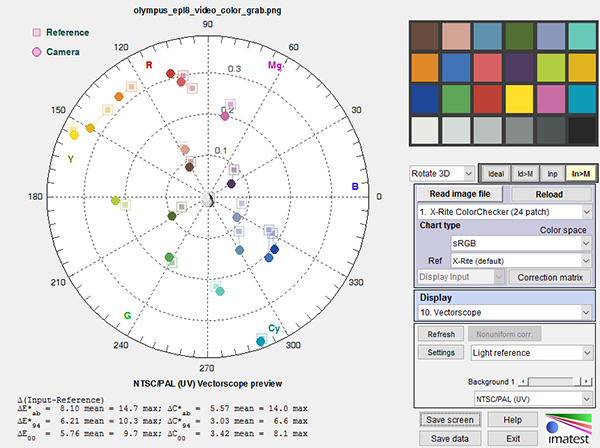Open the 10. Vectorscope display dropdown
600x448 pixels.
coord(504,313)
